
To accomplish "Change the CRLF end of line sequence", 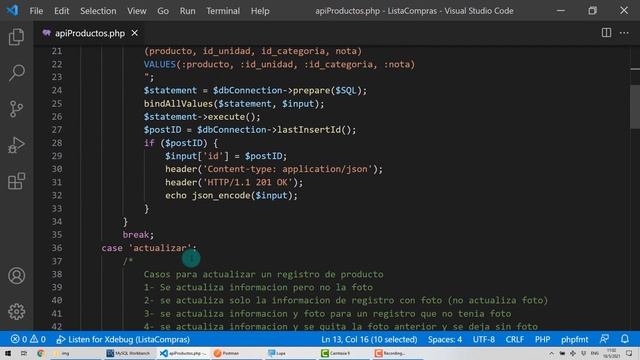I will point(515,339).
